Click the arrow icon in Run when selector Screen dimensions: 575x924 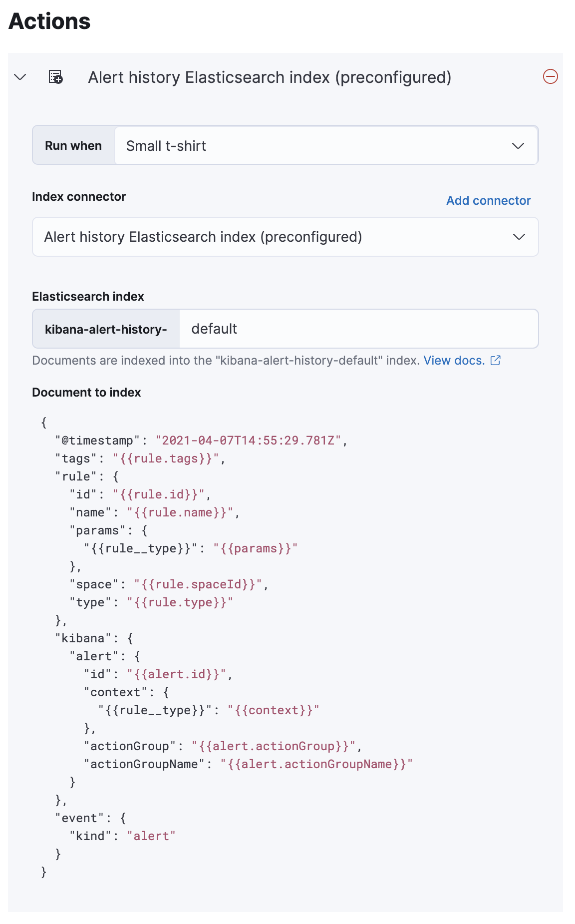click(518, 146)
